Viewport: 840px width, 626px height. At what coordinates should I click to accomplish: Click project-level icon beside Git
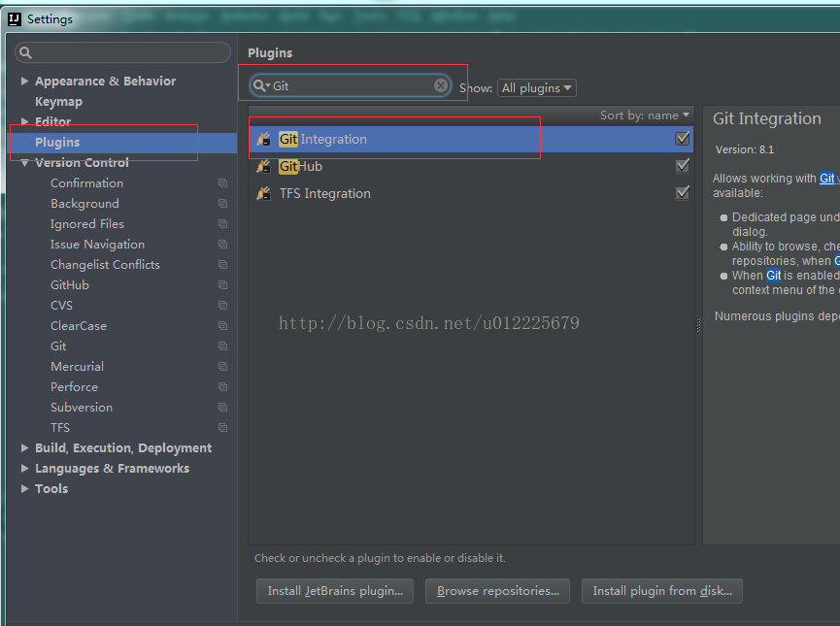222,346
